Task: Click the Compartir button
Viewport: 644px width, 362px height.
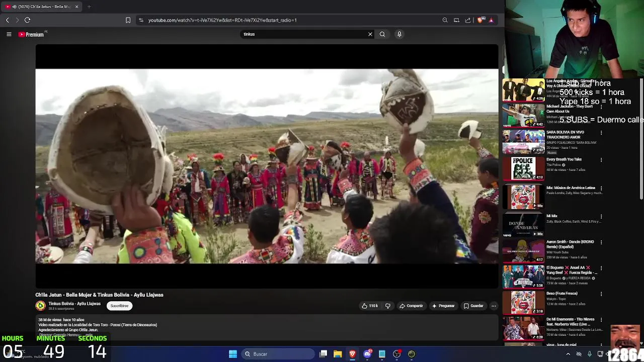Action: [x=411, y=306]
